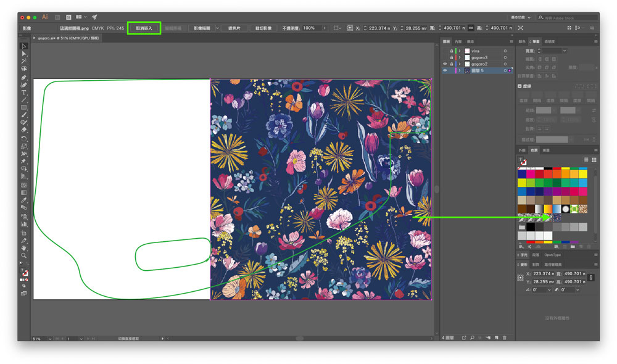Select the Magic Wand tool
Image resolution: width=617 pixels, height=364 pixels.
24,62
